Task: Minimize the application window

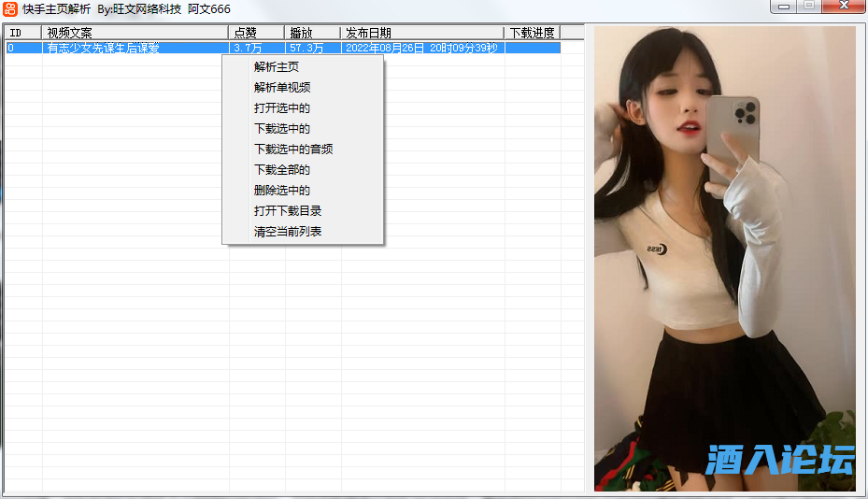Action: click(783, 7)
